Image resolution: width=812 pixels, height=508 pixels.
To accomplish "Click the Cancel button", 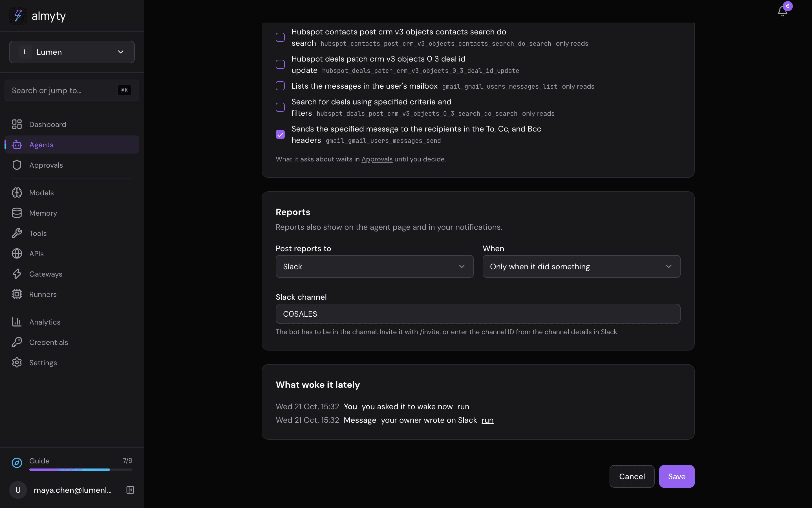I will (632, 476).
